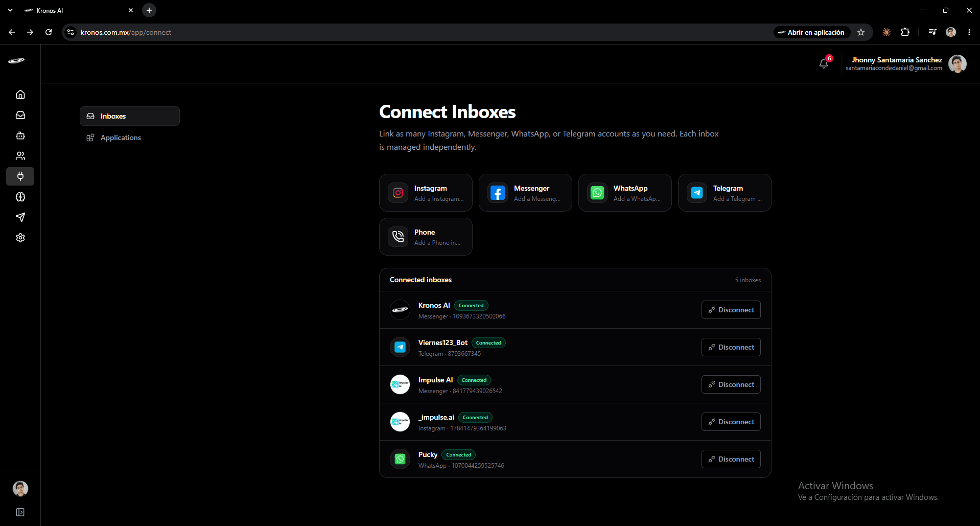Disconnect the Impulse AI inbox
Image resolution: width=980 pixels, height=526 pixels.
pos(731,384)
